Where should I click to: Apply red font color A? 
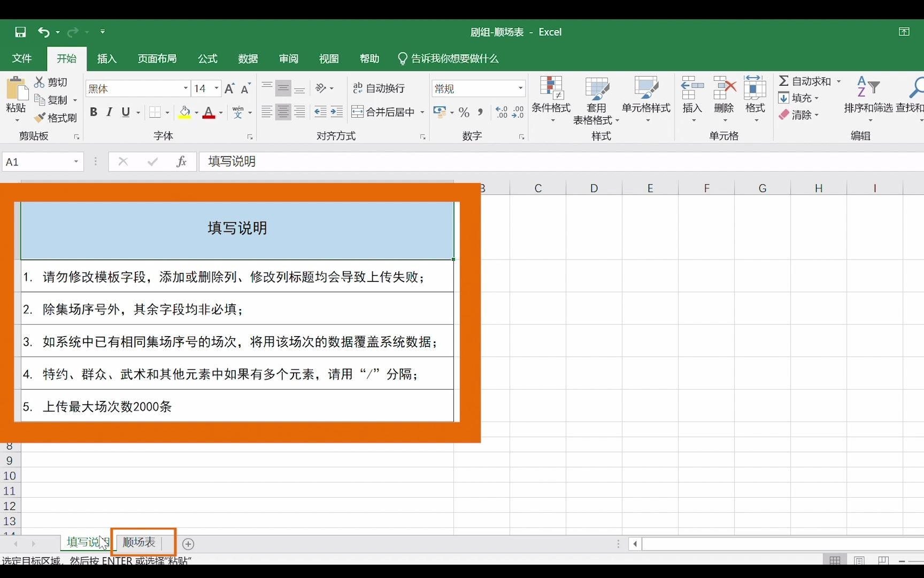click(209, 112)
